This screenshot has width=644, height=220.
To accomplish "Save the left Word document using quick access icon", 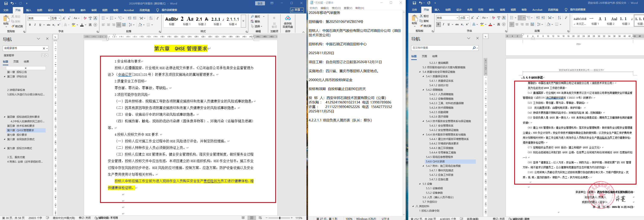I will point(6,3).
